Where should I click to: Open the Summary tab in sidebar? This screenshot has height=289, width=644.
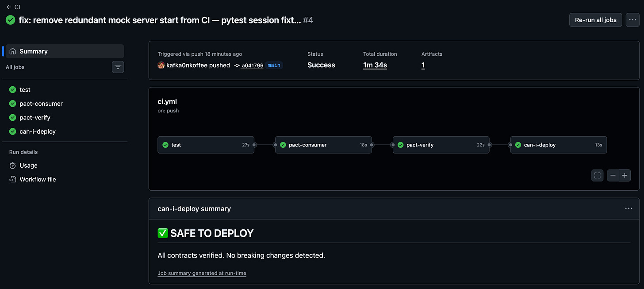click(x=65, y=51)
